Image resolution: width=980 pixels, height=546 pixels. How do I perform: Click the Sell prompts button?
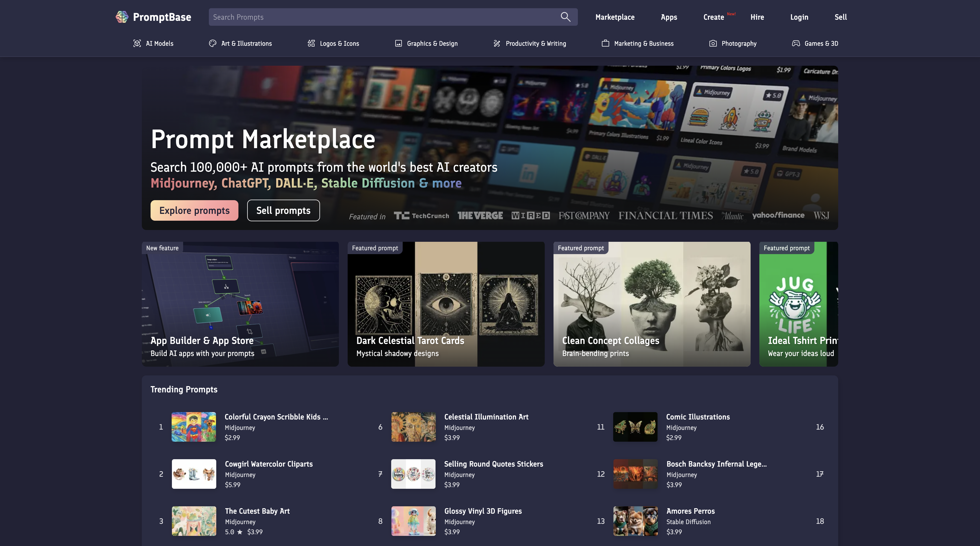283,210
